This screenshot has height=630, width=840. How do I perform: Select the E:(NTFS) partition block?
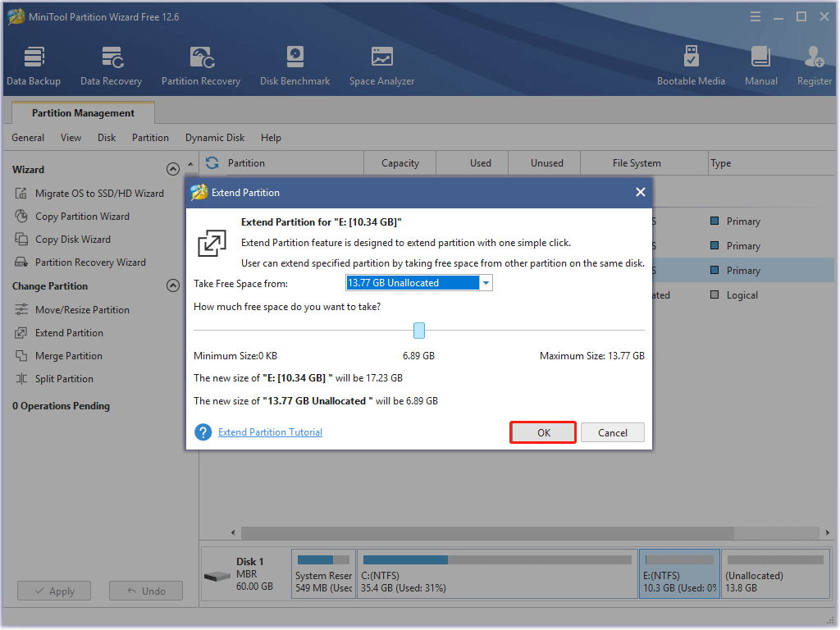pyautogui.click(x=679, y=573)
